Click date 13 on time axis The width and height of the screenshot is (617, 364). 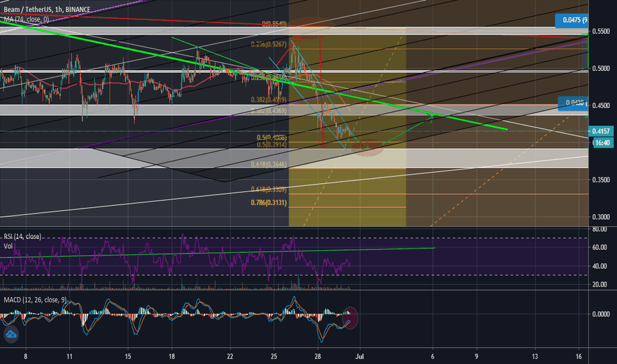(x=535, y=357)
